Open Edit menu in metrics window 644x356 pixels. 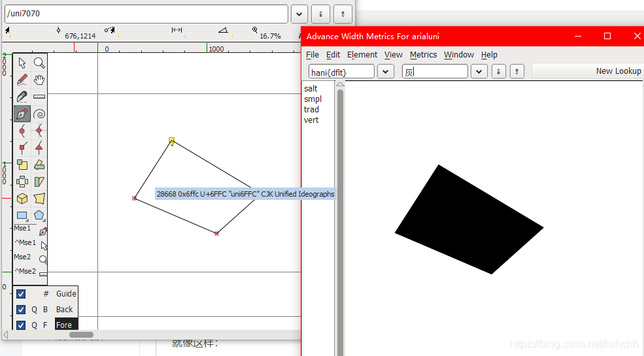click(333, 55)
